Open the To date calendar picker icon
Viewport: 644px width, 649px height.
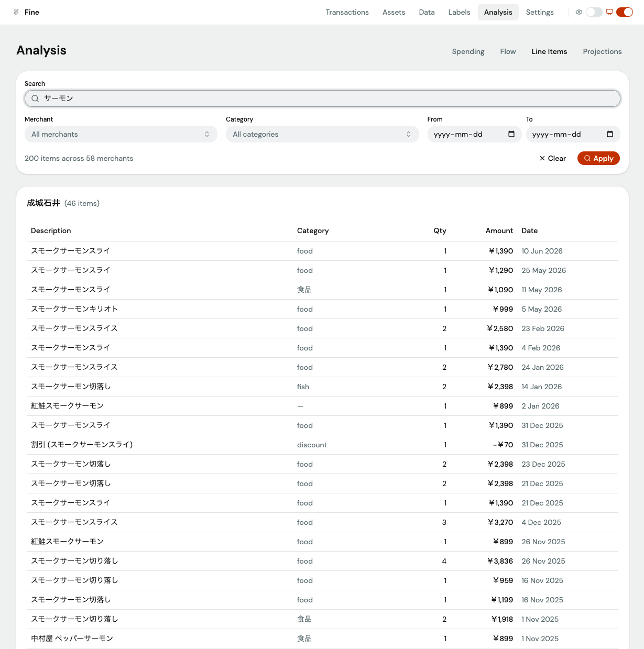click(x=610, y=134)
